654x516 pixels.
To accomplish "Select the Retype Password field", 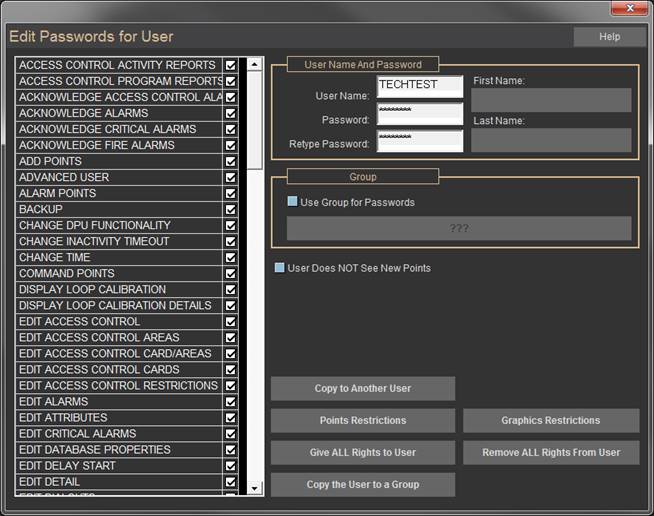I will [x=419, y=141].
